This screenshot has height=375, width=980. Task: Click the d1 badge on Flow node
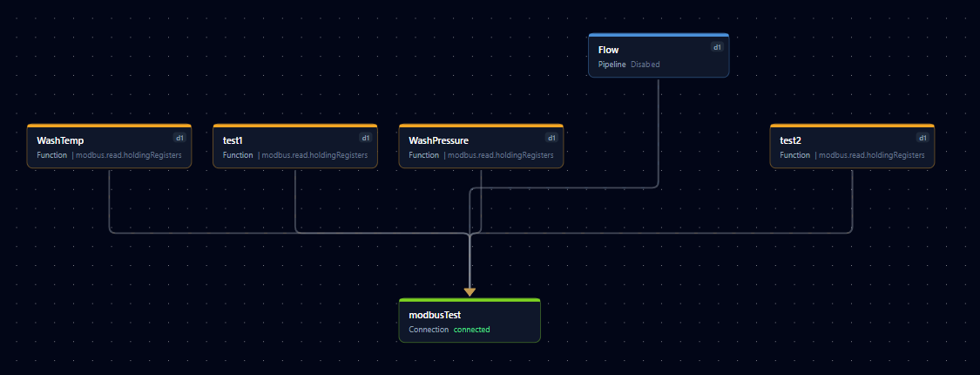click(717, 47)
